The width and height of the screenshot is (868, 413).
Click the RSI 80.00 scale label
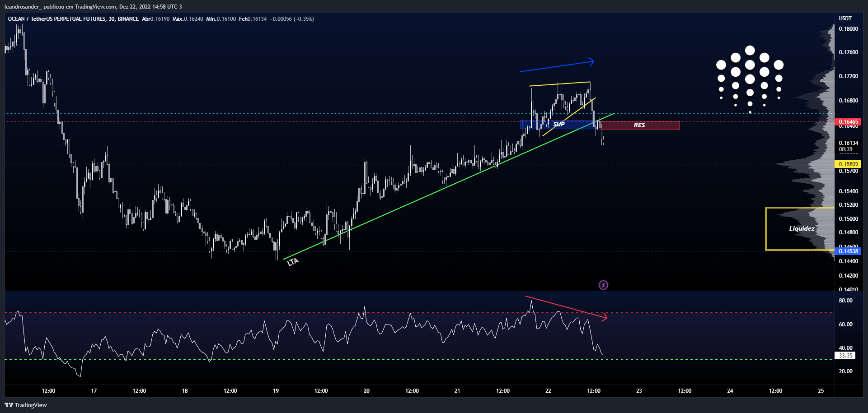click(x=845, y=301)
